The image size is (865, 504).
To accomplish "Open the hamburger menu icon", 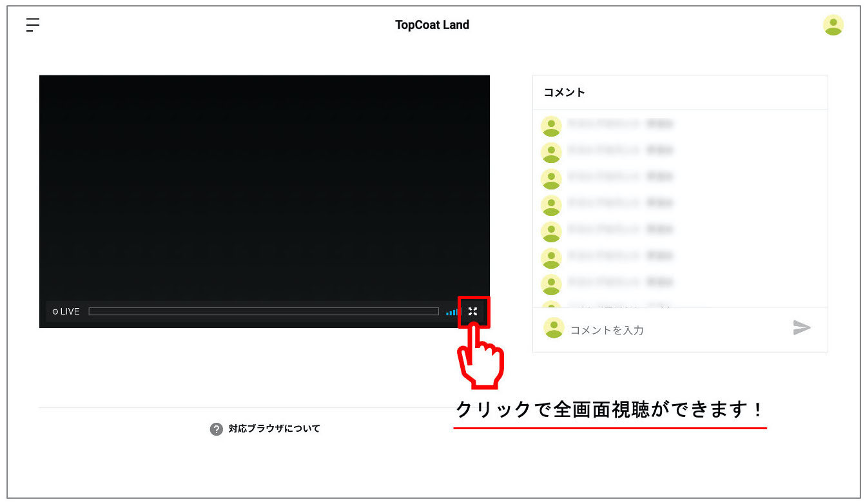I will pos(33,25).
